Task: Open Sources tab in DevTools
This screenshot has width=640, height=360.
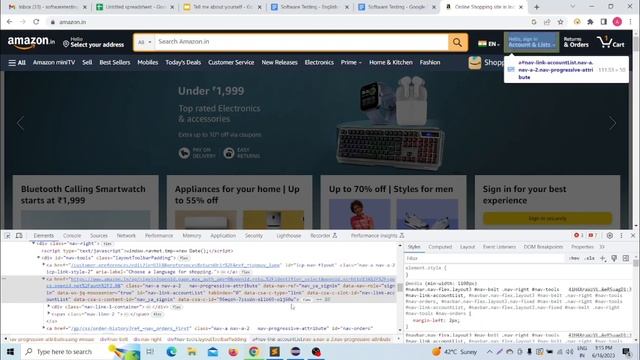Action: pyautogui.click(x=99, y=236)
